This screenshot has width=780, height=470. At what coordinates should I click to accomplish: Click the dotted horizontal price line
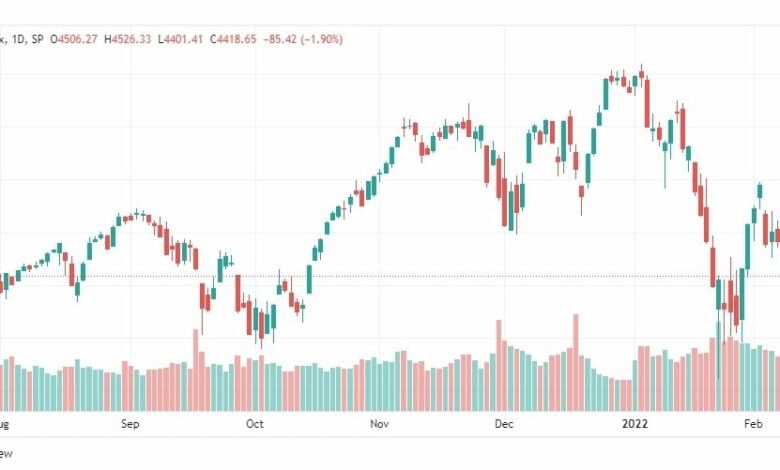[x=390, y=276]
